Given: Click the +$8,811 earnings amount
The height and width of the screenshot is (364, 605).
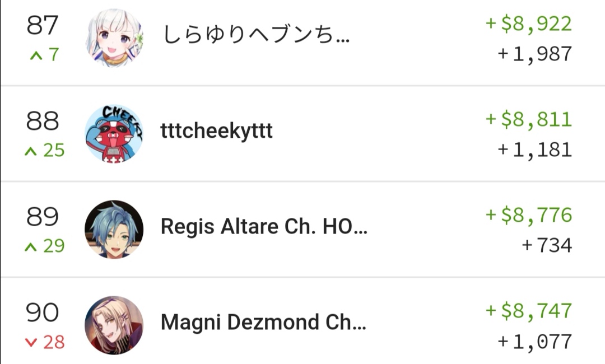Looking at the screenshot, I should click(529, 119).
